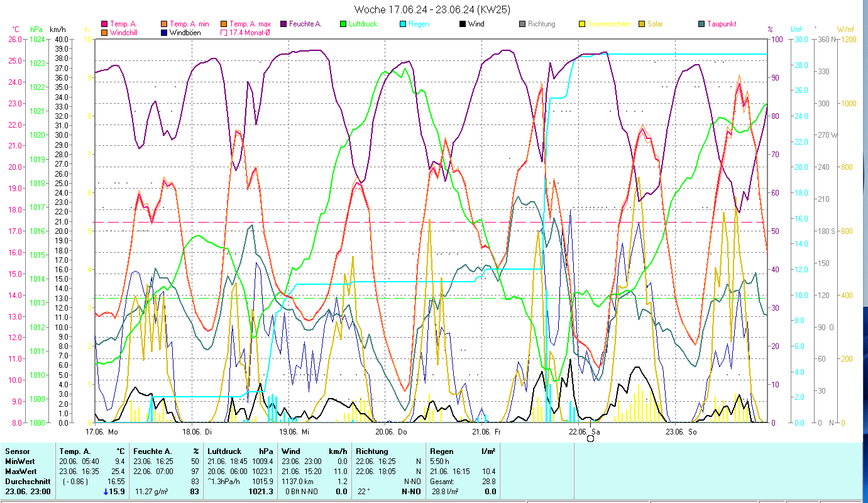Image resolution: width=868 pixels, height=503 pixels.
Task: Click the MinWert row label
Action: pos(21,462)
